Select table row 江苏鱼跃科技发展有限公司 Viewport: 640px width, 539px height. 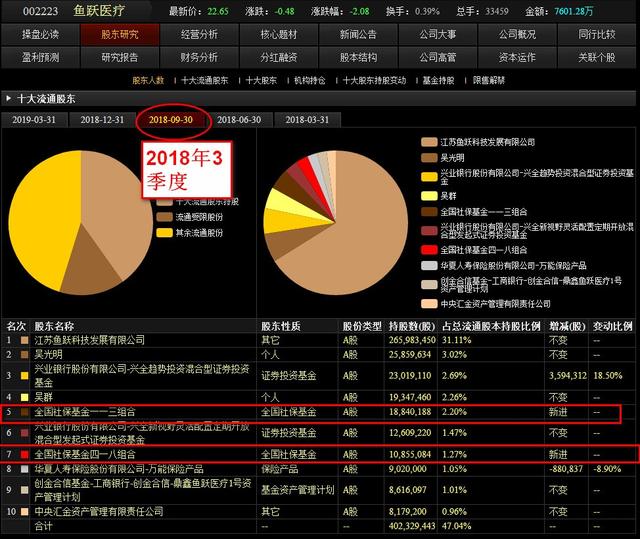[x=318, y=340]
